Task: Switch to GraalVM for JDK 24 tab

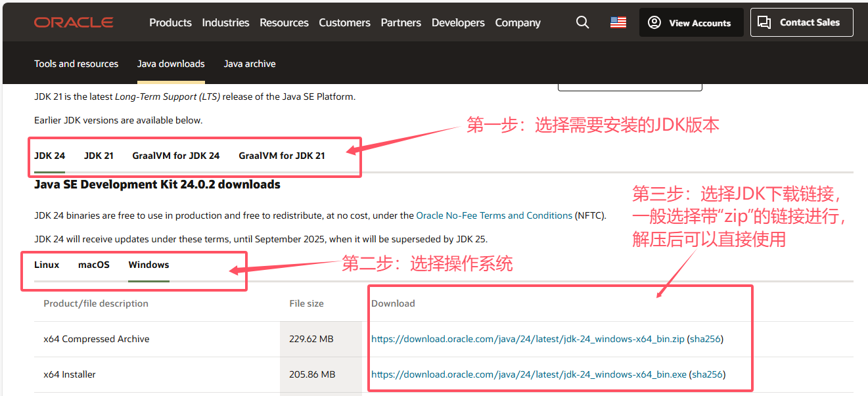Action: point(176,156)
